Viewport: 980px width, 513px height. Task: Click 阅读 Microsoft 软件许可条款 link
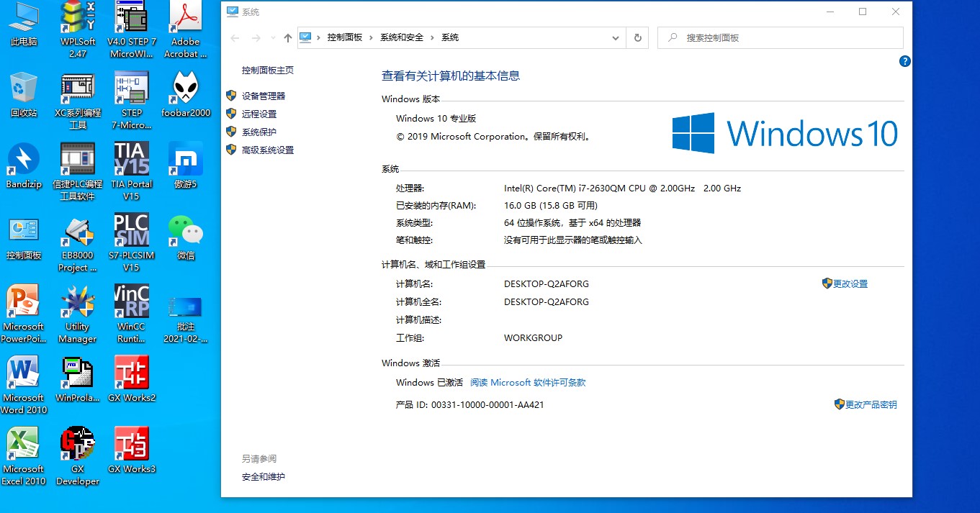(528, 383)
